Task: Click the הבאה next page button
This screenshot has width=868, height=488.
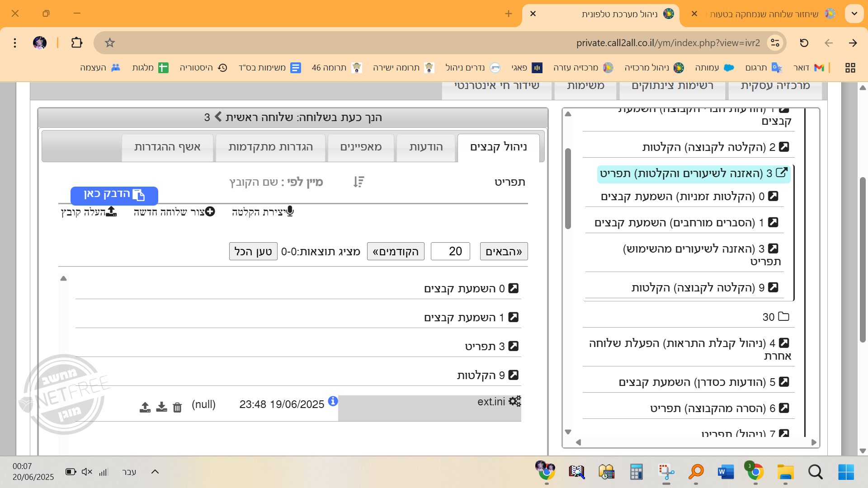Action: click(x=504, y=251)
